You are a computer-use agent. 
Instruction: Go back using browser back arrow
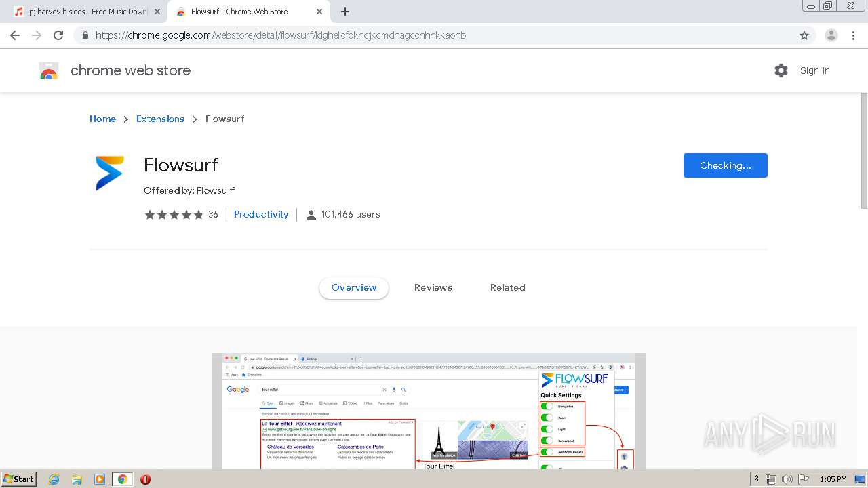[15, 35]
